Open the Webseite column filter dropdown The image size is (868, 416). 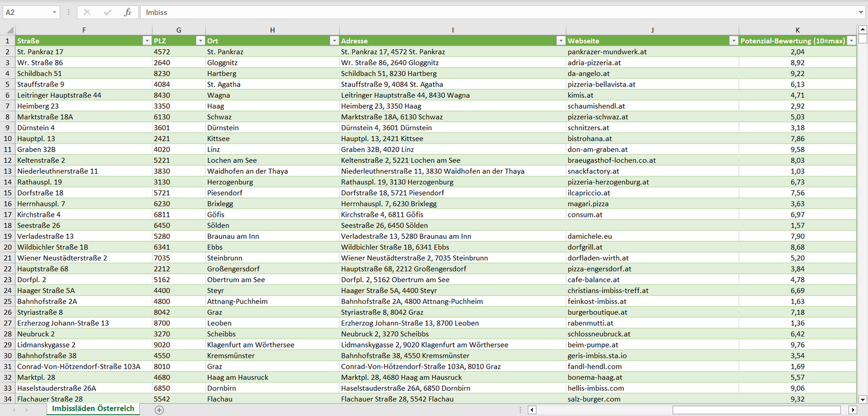[733, 41]
